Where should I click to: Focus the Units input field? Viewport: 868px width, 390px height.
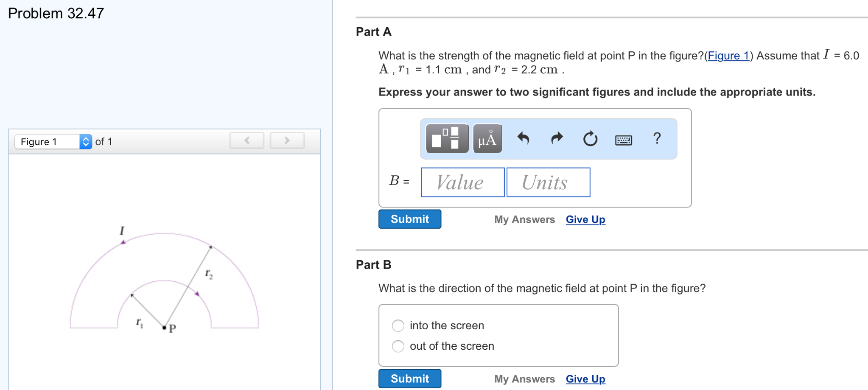(x=549, y=182)
